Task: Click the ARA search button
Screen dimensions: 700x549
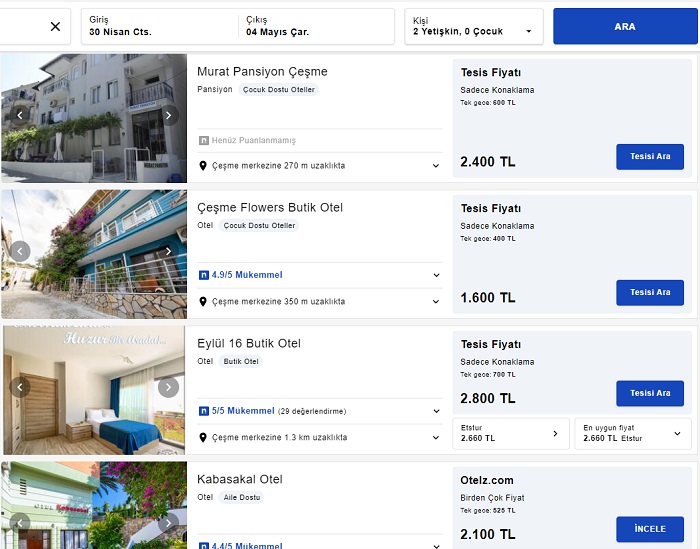Action: coord(625,26)
